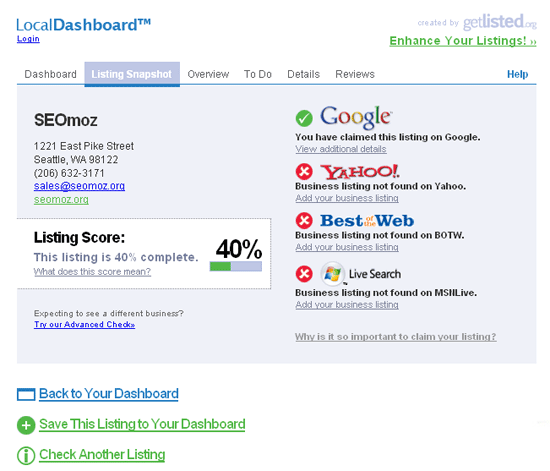This screenshot has height=471, width=550.
Task: Open the To Do tab
Action: (258, 74)
